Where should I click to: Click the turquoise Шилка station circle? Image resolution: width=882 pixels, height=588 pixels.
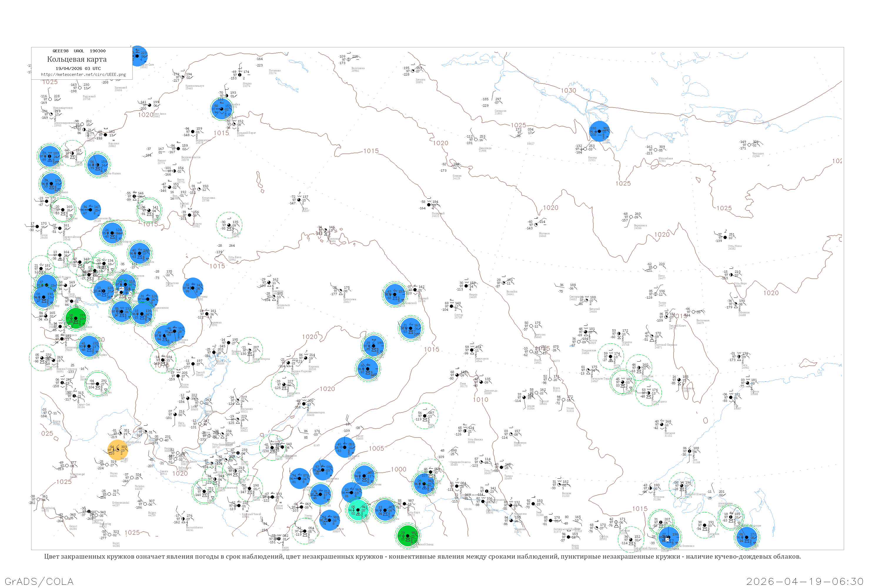tap(358, 510)
